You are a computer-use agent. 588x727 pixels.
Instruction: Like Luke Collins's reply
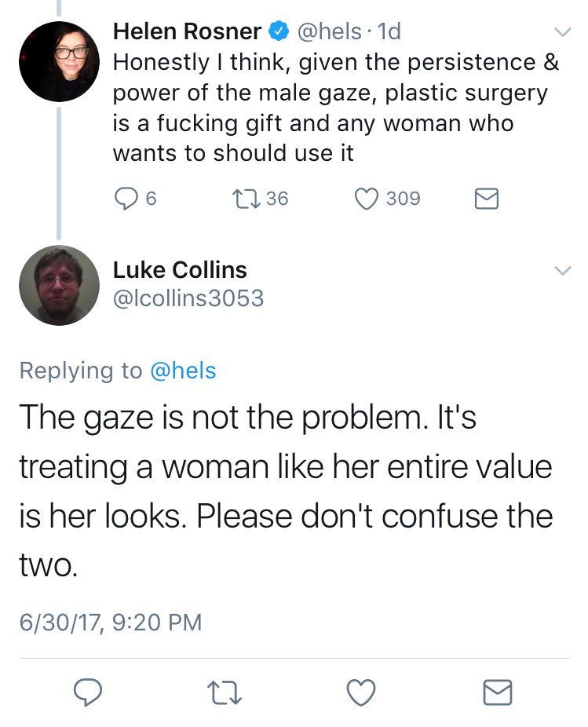click(x=362, y=692)
